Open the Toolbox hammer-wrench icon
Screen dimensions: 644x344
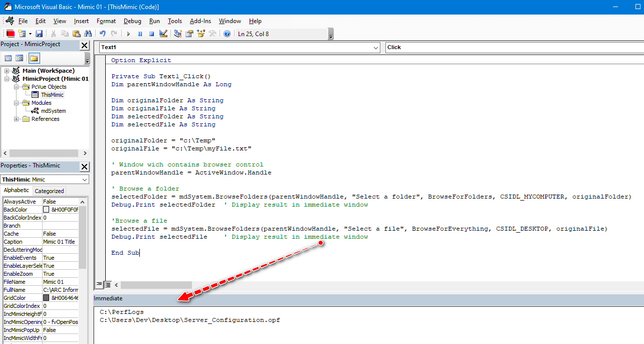click(212, 34)
